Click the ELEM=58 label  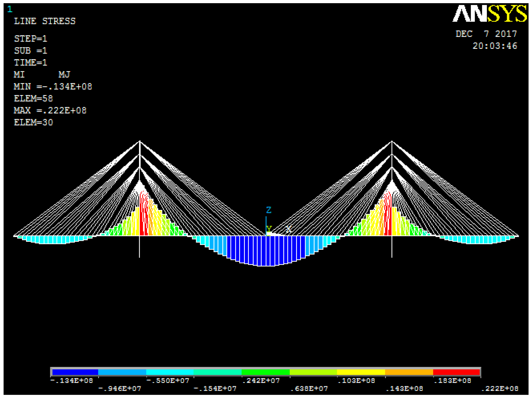(33, 98)
